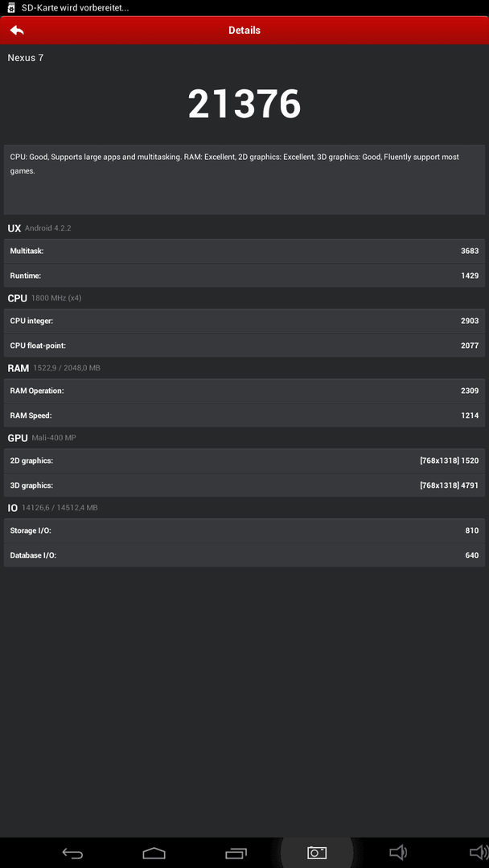Tap the performance summary text box
The width and height of the screenshot is (489, 868).
point(244,180)
